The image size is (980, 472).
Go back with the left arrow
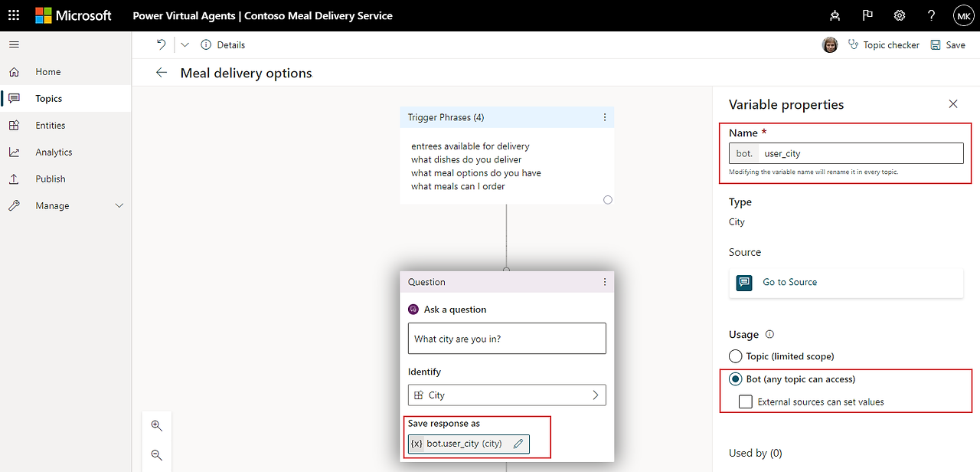point(161,72)
